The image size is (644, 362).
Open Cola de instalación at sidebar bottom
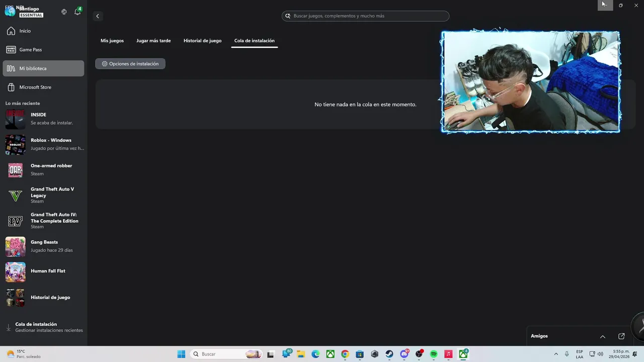tap(44, 327)
